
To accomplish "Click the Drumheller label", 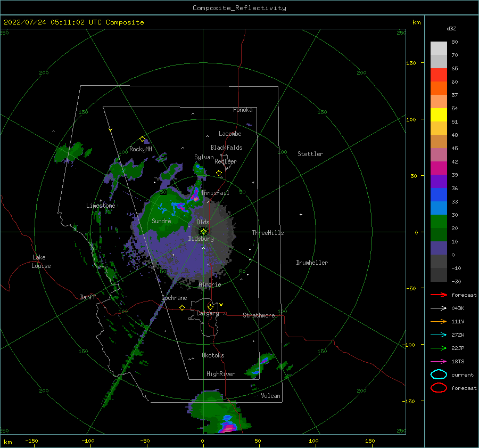I will tap(312, 263).
